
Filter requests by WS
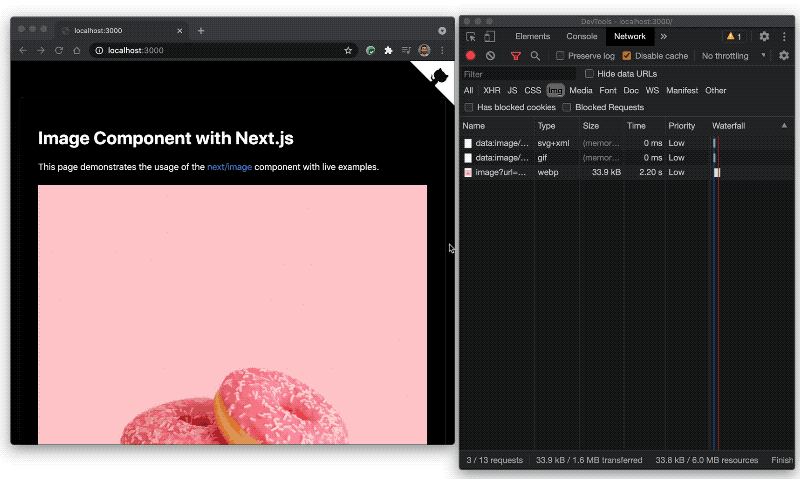tap(652, 90)
